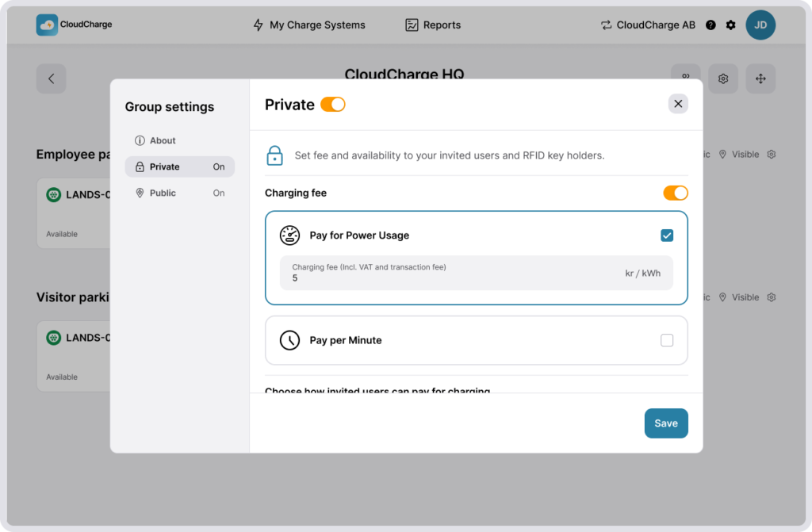Check the Pay per Minute checkbox
The width and height of the screenshot is (812, 532).
click(667, 340)
